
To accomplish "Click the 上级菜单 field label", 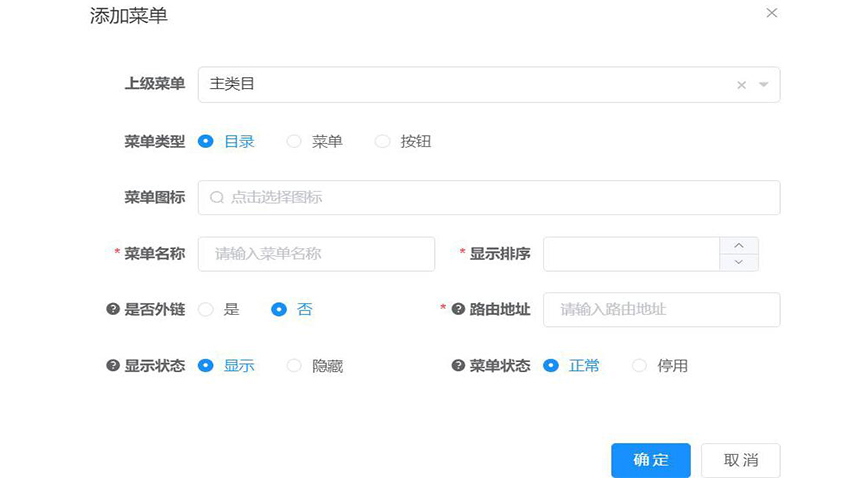I will coord(154,84).
